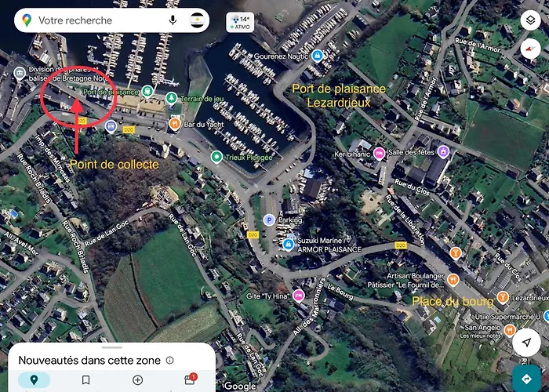Open the Explore tab with pin icon
549x392 pixels.
click(x=34, y=380)
